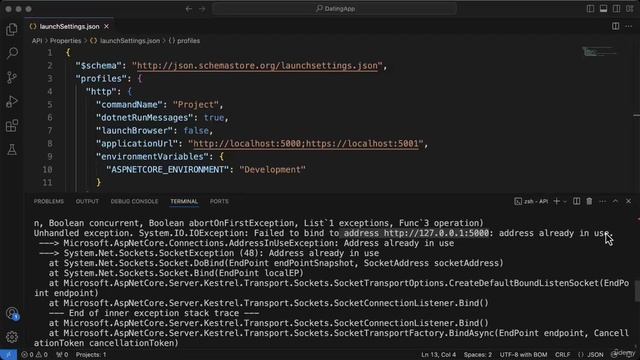Toggle the primary side bar layout icon

coord(590,9)
